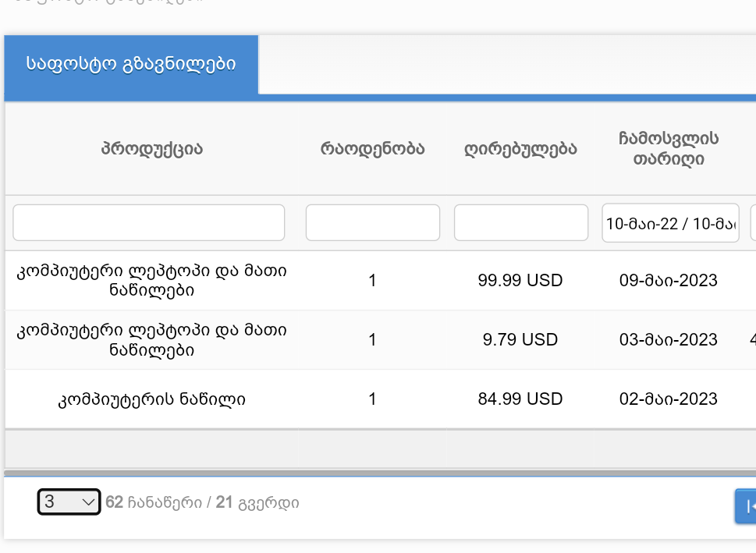Select the კომპიუტერის ნაწილი row
Viewport: 756px width, 553px height.
[x=151, y=399]
